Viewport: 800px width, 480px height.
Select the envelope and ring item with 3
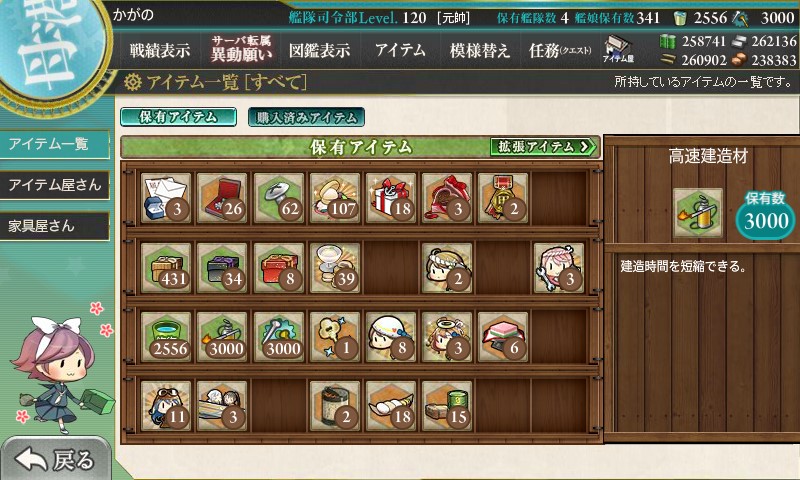tap(166, 198)
